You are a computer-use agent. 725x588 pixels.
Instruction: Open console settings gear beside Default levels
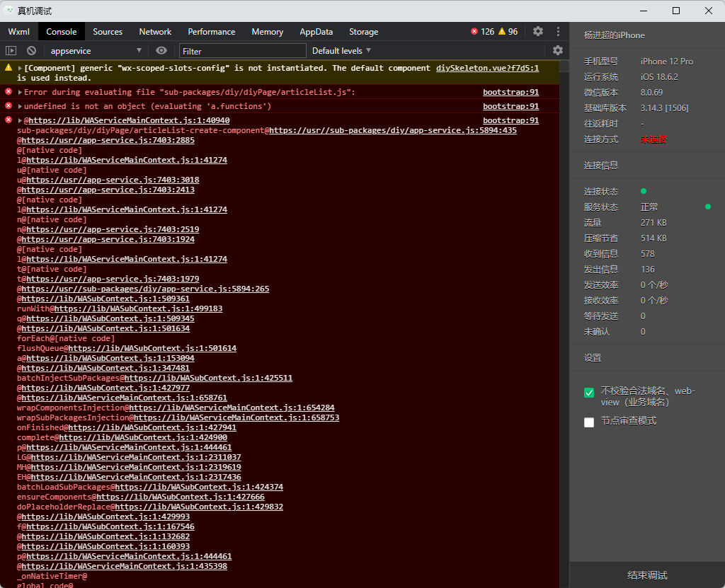(558, 50)
